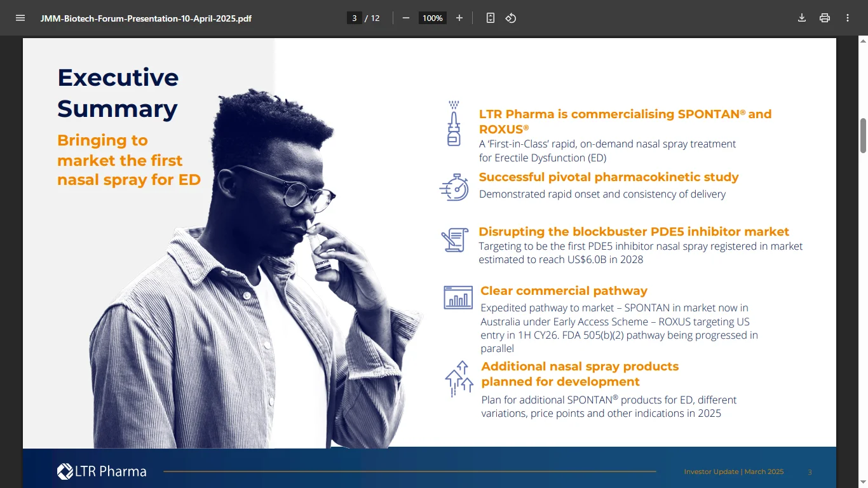Print the PDF document

point(825,18)
